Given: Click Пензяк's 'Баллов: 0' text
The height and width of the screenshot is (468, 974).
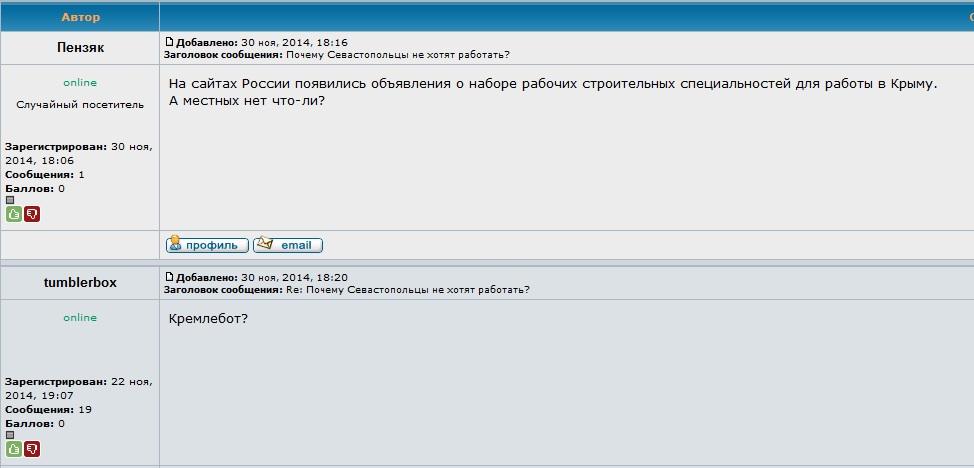Looking at the screenshot, I should [x=35, y=188].
